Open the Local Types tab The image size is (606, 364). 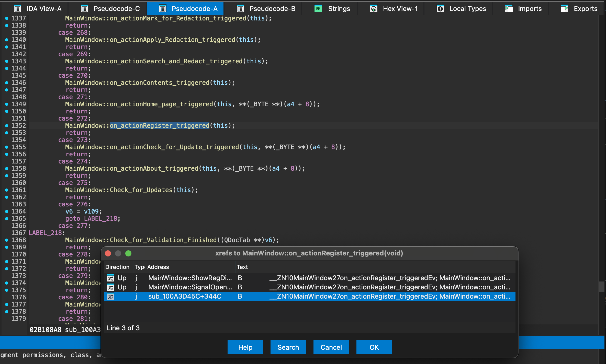point(462,9)
